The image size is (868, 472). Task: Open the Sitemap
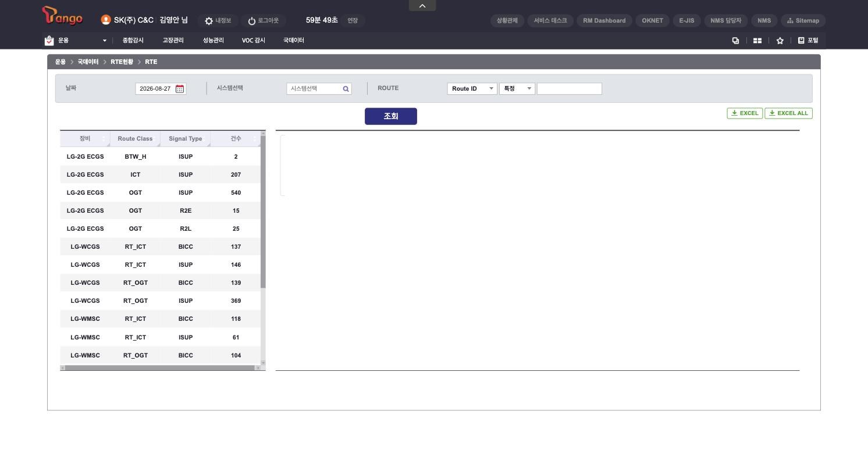pyautogui.click(x=803, y=20)
